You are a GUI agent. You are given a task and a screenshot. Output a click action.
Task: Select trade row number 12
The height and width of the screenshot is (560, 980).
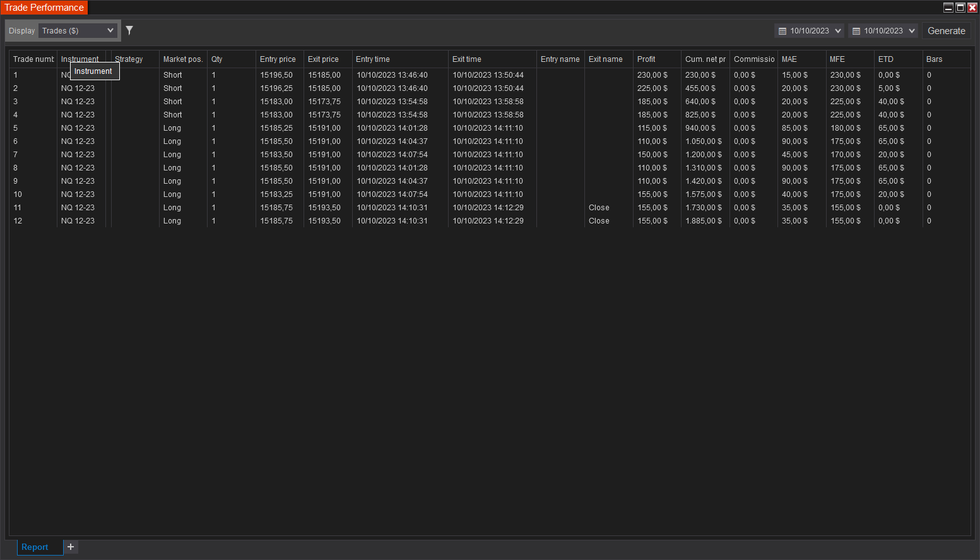click(x=490, y=221)
